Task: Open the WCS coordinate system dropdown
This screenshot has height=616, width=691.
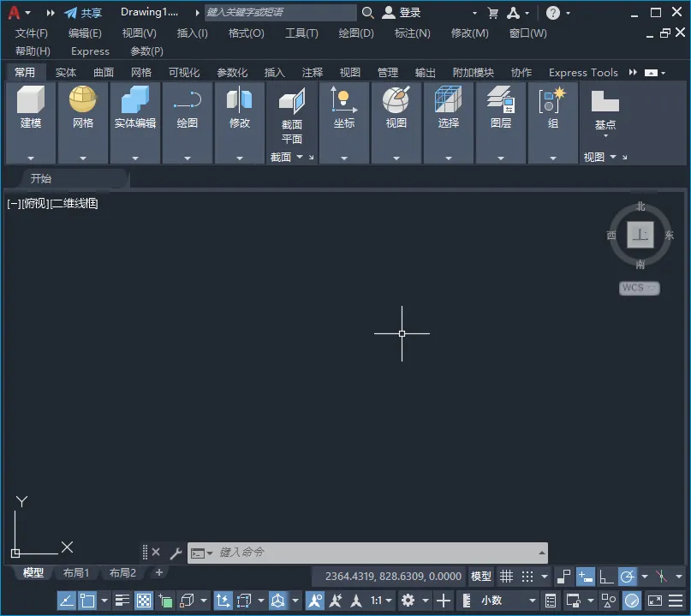Action: click(x=639, y=288)
